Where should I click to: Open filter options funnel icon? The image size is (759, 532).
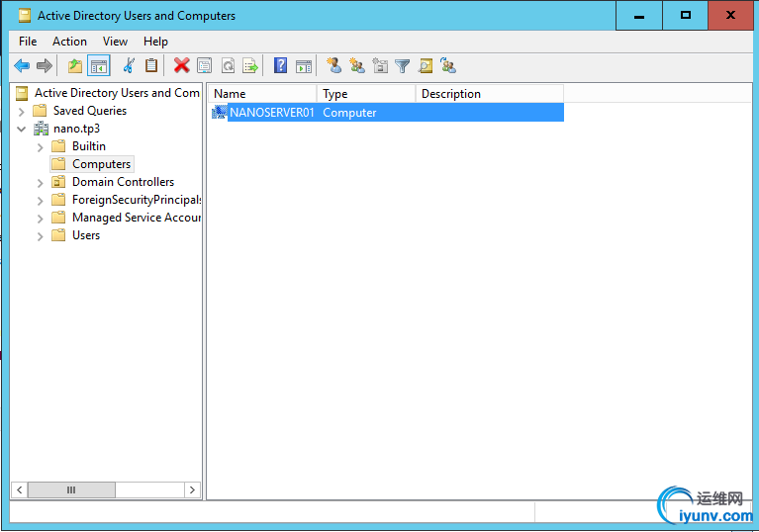[x=402, y=65]
